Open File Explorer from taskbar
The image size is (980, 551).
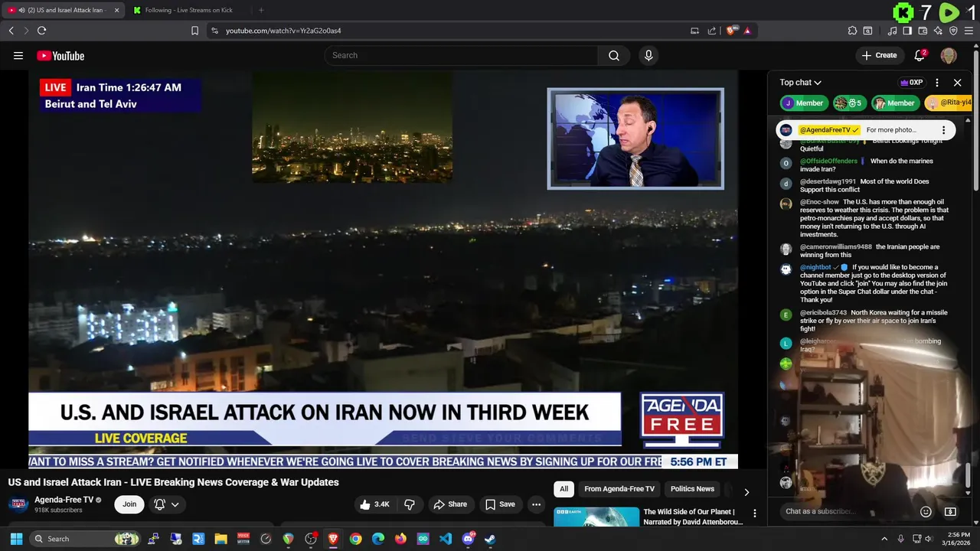(x=220, y=539)
